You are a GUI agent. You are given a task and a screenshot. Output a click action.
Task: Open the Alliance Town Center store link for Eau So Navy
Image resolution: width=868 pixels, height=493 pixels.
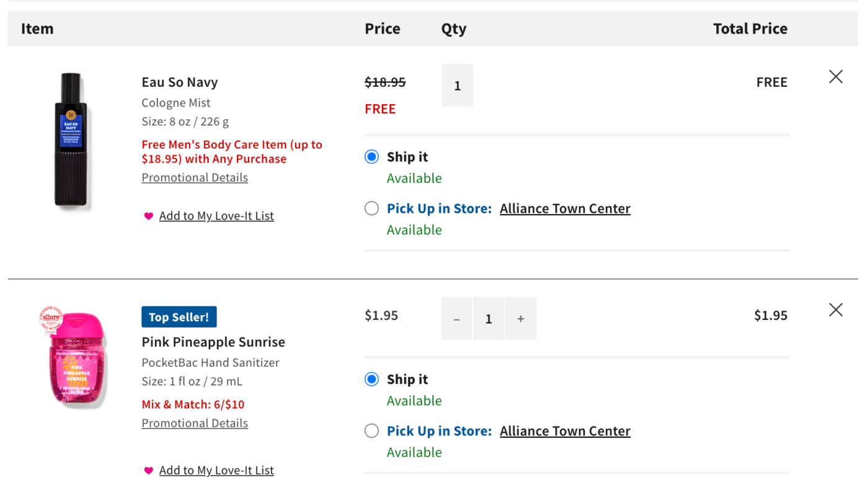coord(565,208)
